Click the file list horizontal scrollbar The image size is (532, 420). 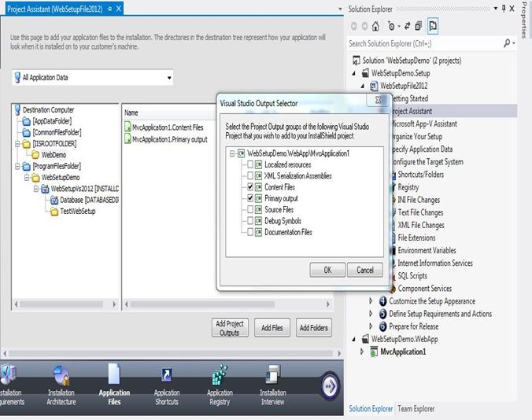227,304
